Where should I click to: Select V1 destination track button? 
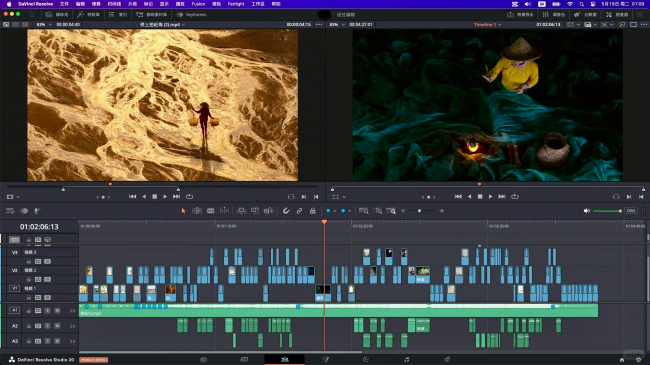click(x=15, y=288)
